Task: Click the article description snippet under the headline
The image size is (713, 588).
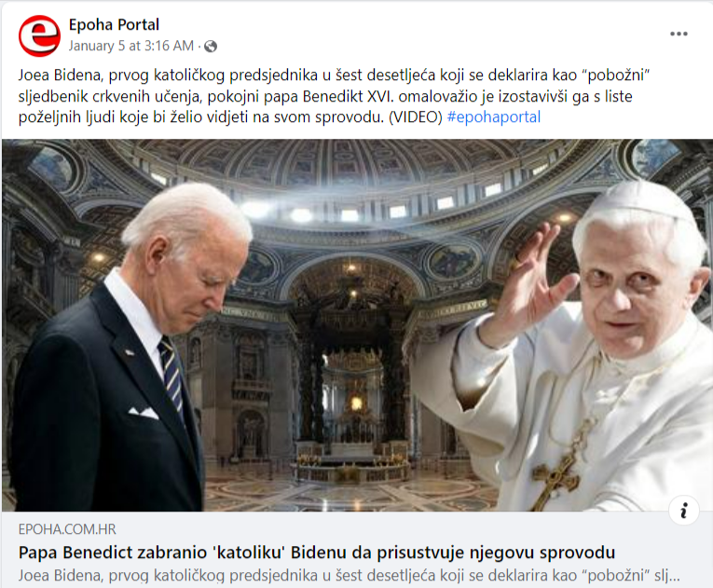Action: 349,575
